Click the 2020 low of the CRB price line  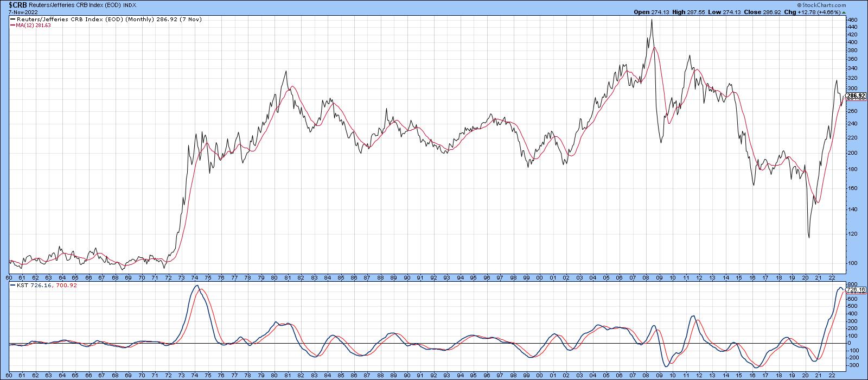pyautogui.click(x=809, y=237)
